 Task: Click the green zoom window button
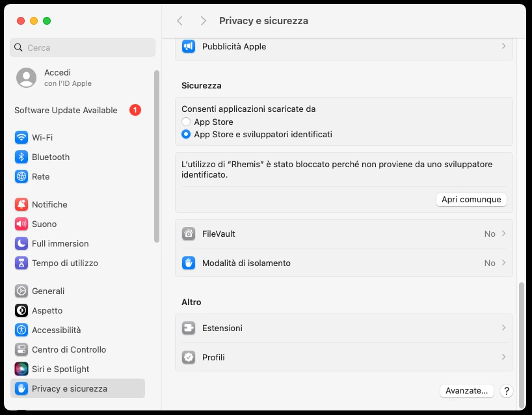click(47, 21)
